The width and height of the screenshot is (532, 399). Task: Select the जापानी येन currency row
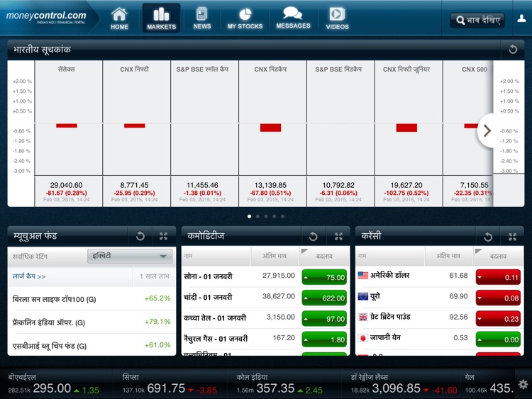click(x=439, y=339)
